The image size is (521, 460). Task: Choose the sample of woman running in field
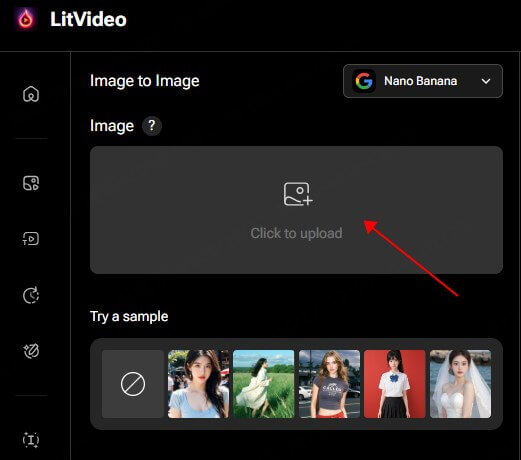click(x=264, y=384)
